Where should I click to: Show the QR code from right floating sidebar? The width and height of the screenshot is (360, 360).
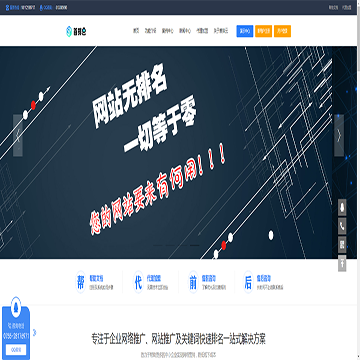tap(342, 245)
